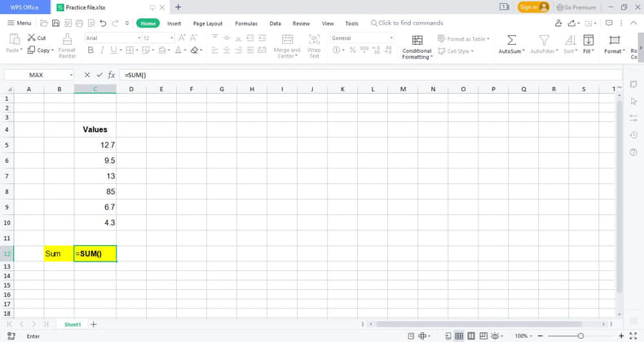Image resolution: width=644 pixels, height=342 pixels.
Task: Apply percent style
Action: pyautogui.click(x=352, y=50)
